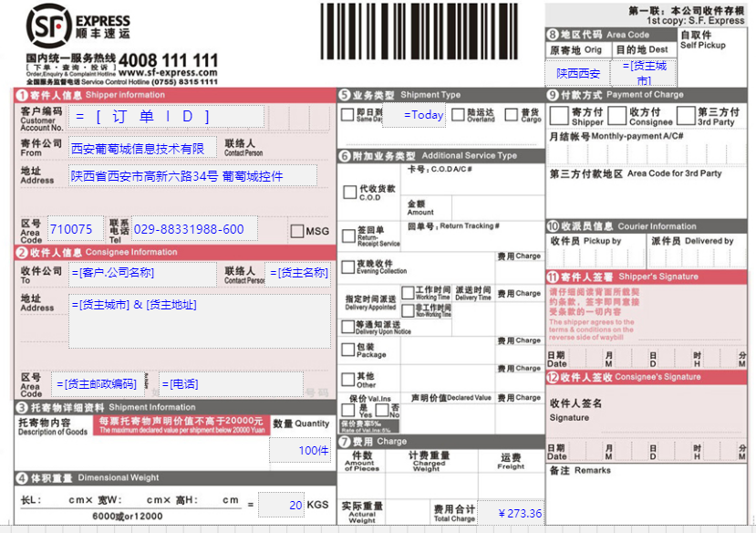This screenshot has height=533, width=756.
Task: Click the =Today shipment type field
Action: pyautogui.click(x=423, y=115)
